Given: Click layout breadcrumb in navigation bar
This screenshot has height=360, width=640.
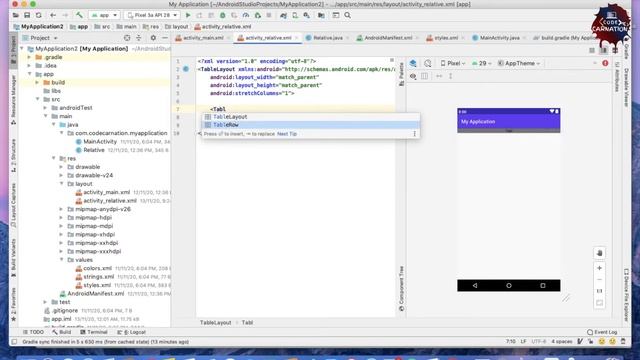Looking at the screenshot, I should coord(176,27).
